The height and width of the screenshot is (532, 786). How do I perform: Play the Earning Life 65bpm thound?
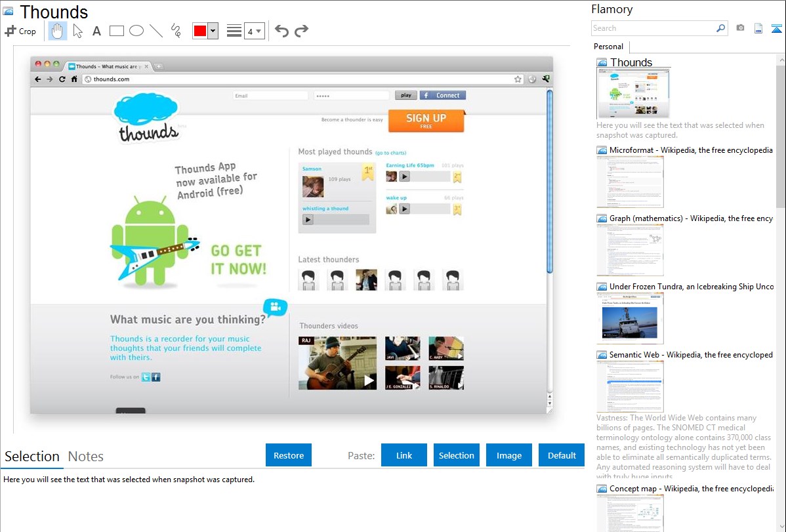pos(405,176)
